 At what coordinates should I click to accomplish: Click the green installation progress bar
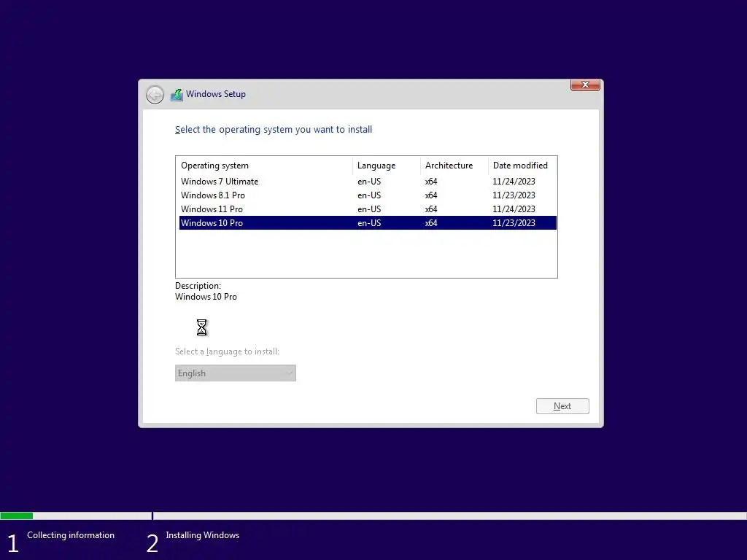(16, 516)
